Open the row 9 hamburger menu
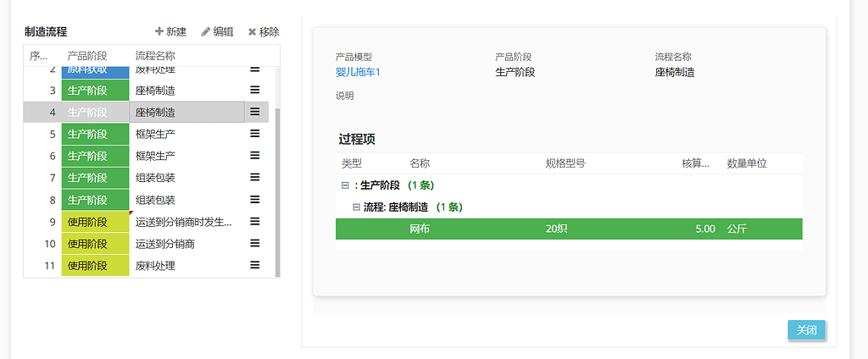This screenshot has height=359, width=868. point(254,222)
